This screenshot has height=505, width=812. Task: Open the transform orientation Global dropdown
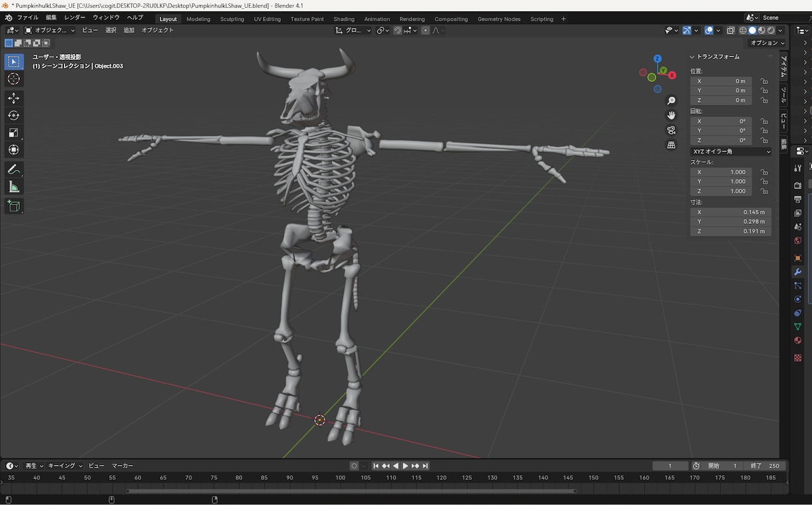pyautogui.click(x=353, y=31)
